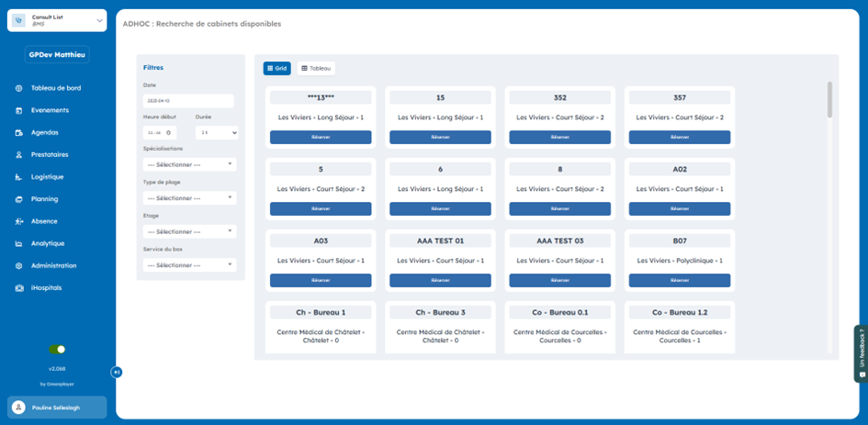Collapse the sidebar with the arrow button
This screenshot has width=868, height=425.
[116, 372]
